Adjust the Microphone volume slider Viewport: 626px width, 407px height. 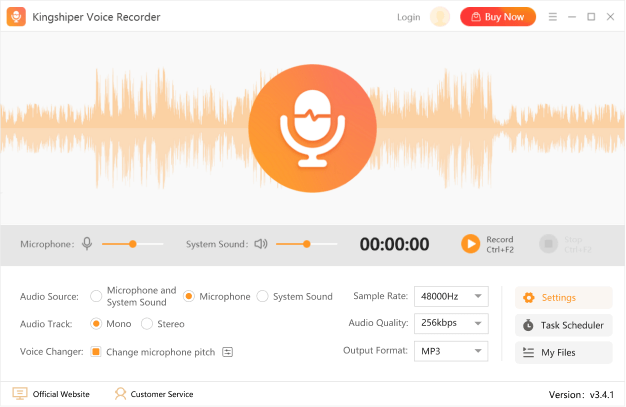tap(133, 244)
